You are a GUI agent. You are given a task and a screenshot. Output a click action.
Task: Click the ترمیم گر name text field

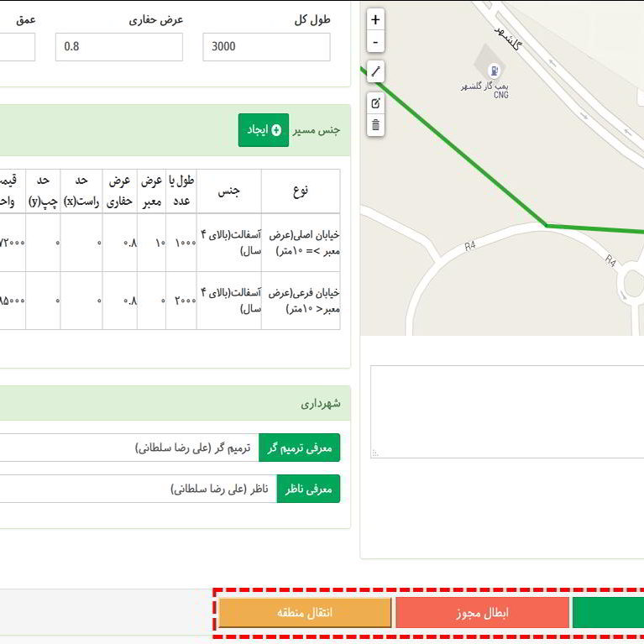click(126, 448)
